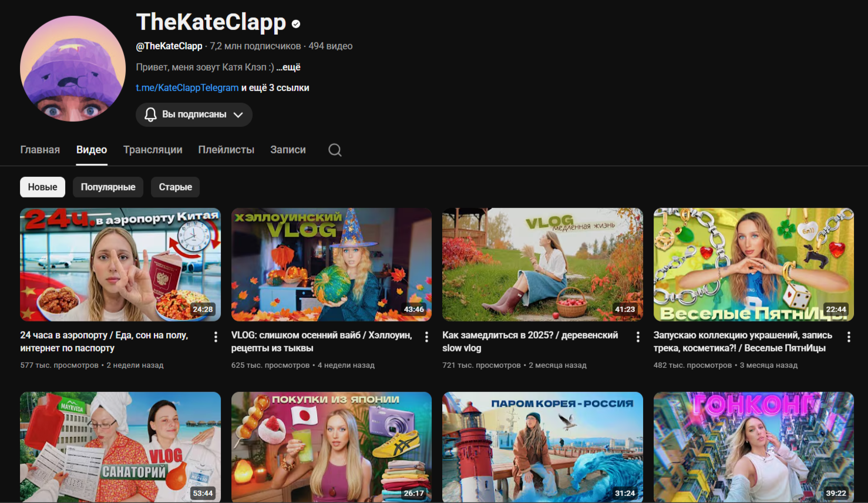
Task: Expand channel description via '...ещё'
Action: pos(288,67)
